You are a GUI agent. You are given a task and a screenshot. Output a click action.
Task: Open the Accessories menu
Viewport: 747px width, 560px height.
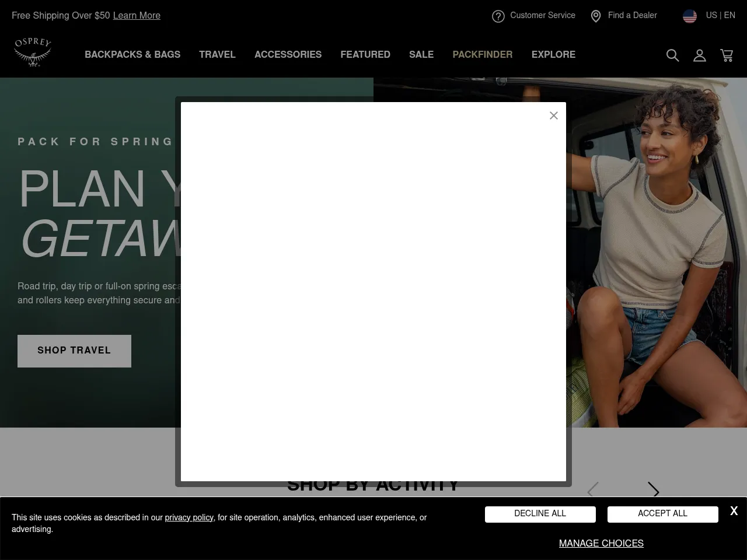pos(288,55)
